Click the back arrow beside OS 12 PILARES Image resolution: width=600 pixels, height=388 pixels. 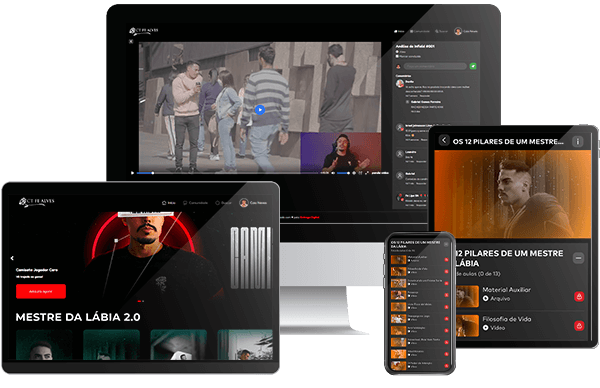tap(444, 140)
